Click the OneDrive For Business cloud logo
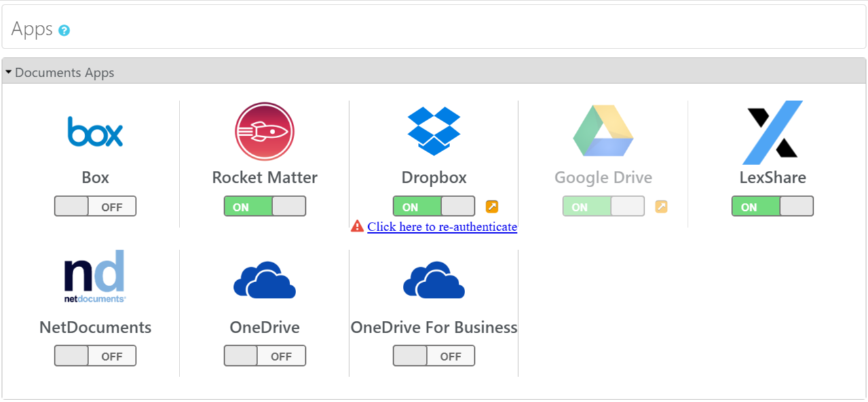 (434, 280)
